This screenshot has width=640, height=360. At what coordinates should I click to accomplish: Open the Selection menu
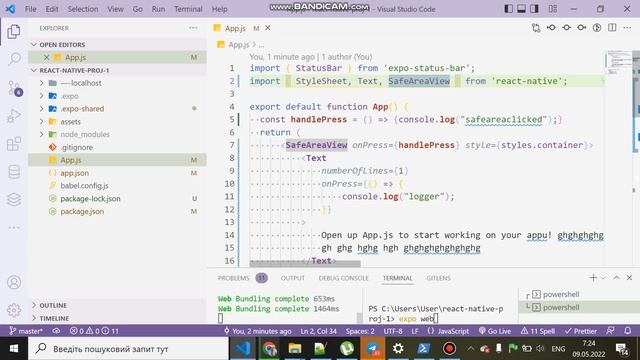(x=83, y=9)
